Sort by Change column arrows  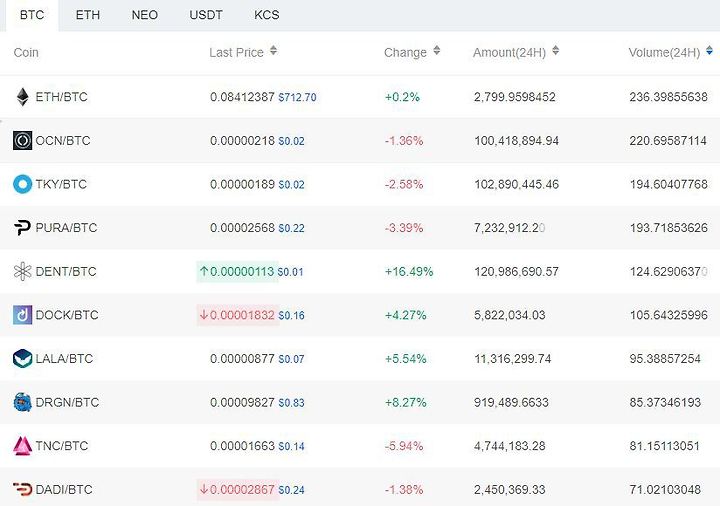point(437,51)
